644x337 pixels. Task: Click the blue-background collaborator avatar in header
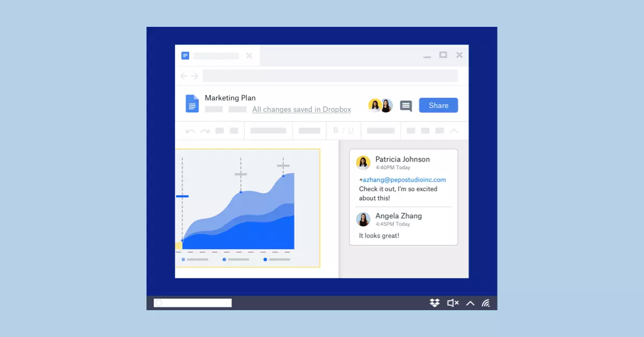pos(386,105)
